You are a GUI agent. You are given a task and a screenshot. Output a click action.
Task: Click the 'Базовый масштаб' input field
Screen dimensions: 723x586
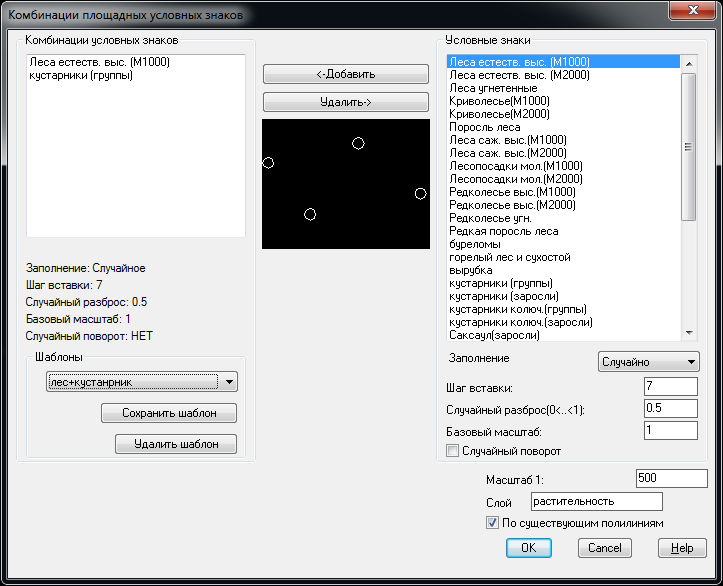click(670, 430)
